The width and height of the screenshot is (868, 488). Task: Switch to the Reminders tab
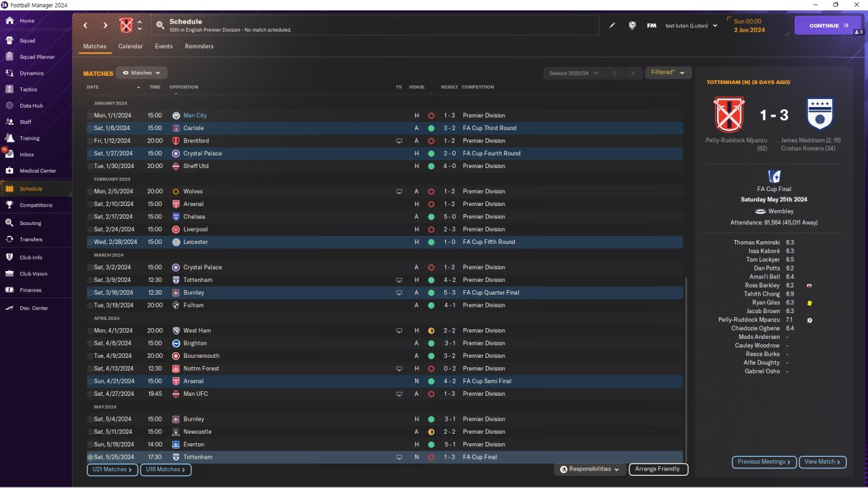[199, 46]
